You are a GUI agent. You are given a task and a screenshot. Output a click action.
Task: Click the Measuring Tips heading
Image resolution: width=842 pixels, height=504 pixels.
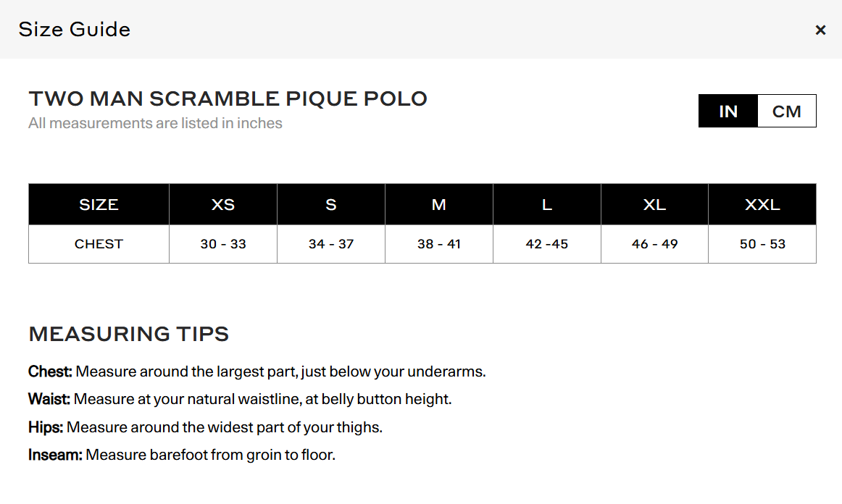coord(128,334)
